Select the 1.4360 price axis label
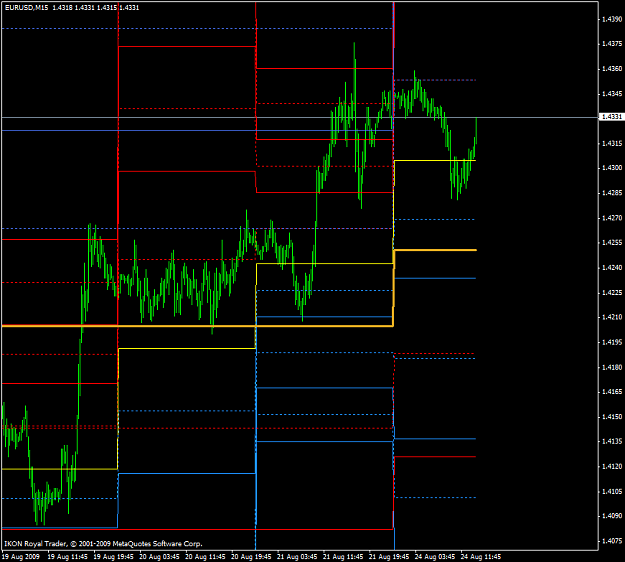Screen dimensions: 625x562 [612, 69]
